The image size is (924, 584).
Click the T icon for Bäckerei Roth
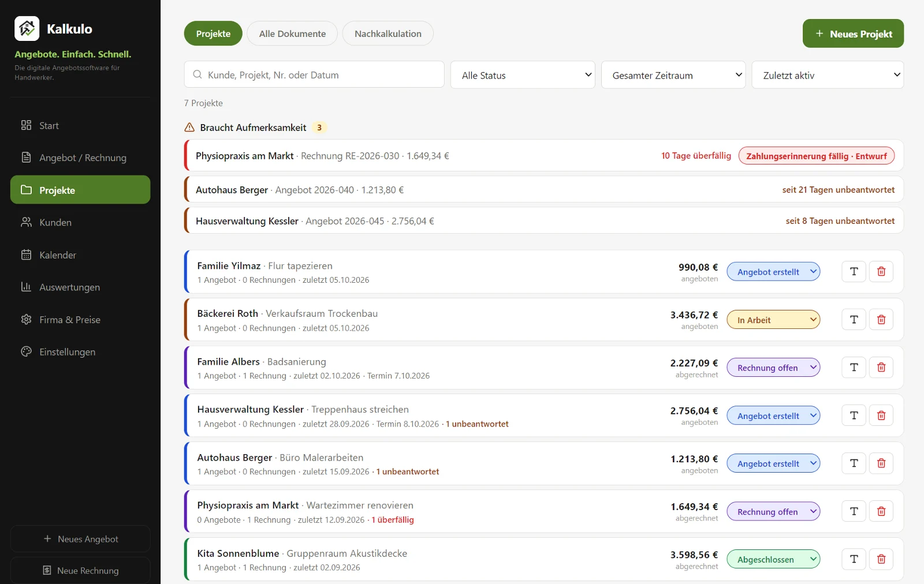(854, 319)
